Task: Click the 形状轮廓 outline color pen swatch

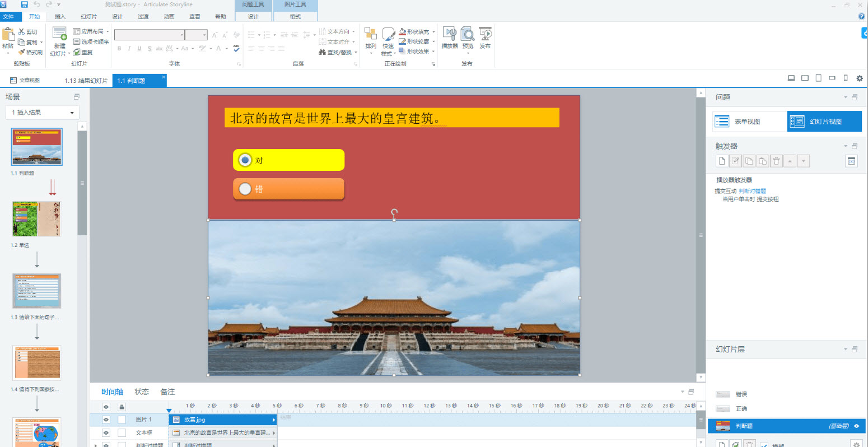Action: pos(402,41)
